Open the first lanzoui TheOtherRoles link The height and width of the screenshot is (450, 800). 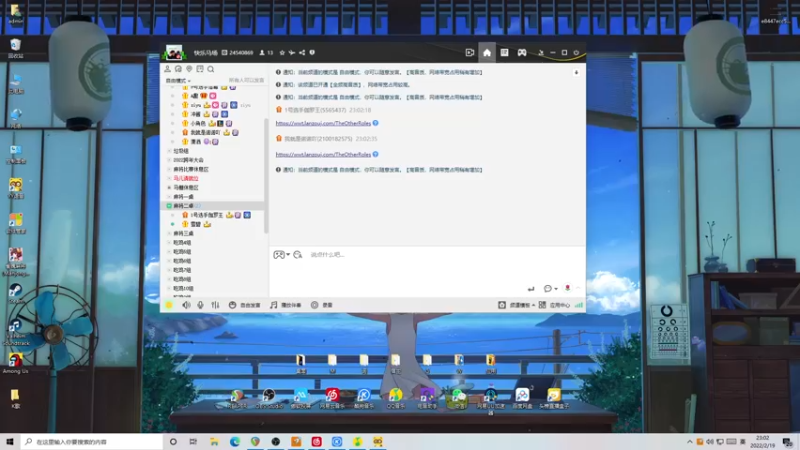323,123
